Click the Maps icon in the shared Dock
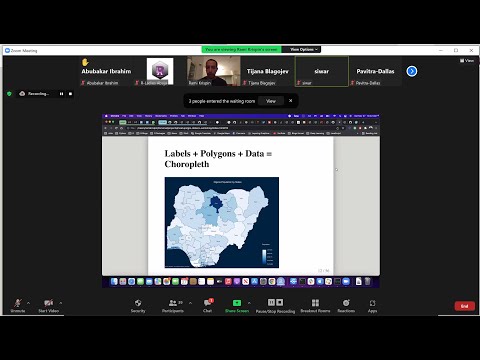The image size is (480, 360). coord(158,281)
